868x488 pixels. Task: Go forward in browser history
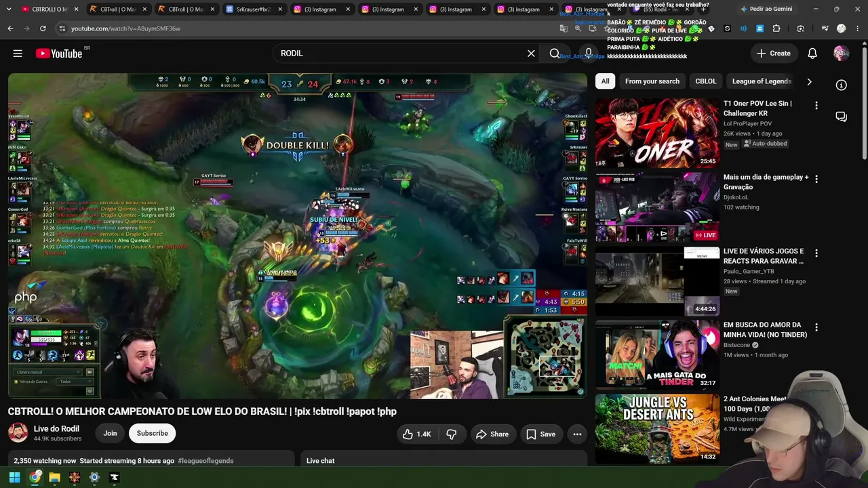[26, 28]
